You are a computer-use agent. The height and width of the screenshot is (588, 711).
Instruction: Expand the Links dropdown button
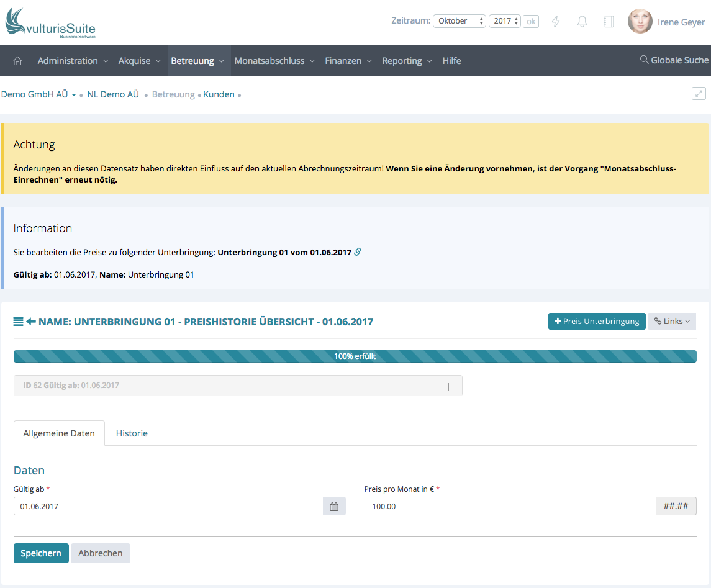click(671, 322)
